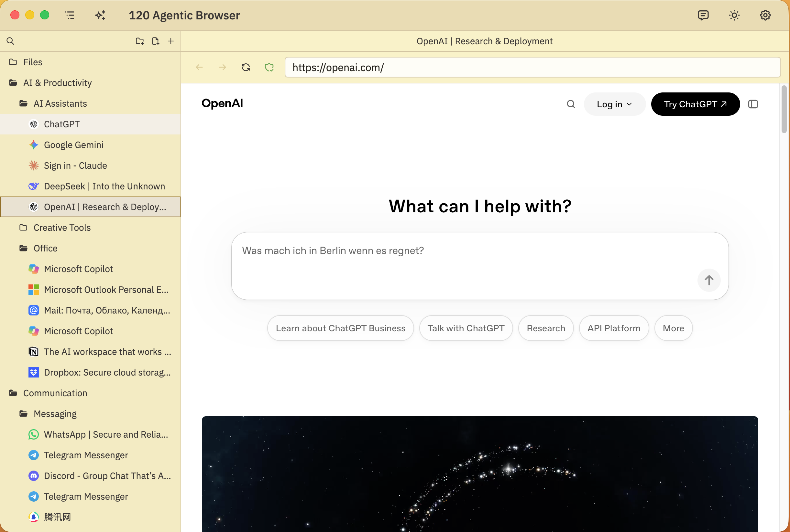Collapse the Messaging folder
Image resolution: width=790 pixels, height=532 pixels.
point(90,414)
